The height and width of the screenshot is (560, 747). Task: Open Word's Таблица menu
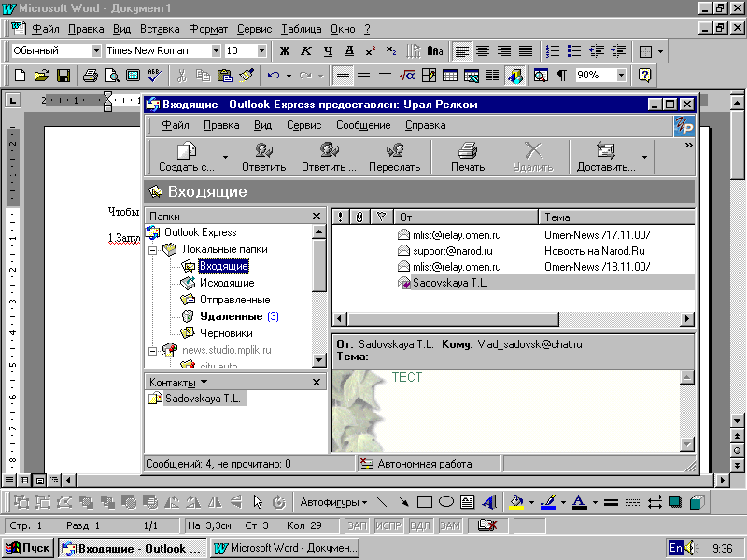(301, 29)
